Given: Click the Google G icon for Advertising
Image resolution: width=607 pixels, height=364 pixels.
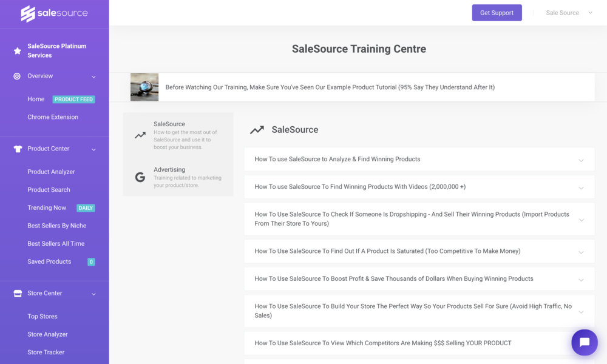Looking at the screenshot, I should [140, 177].
